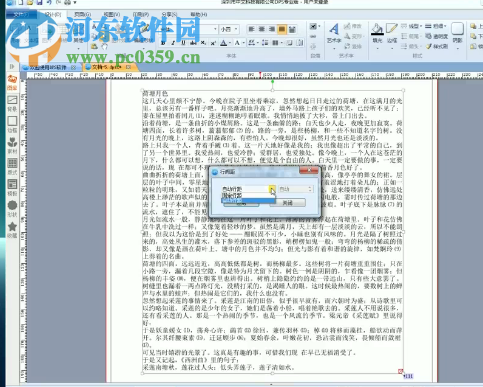This screenshot has height=387, width=483.
Task: Apply subscript formatting
Action: 203,43
